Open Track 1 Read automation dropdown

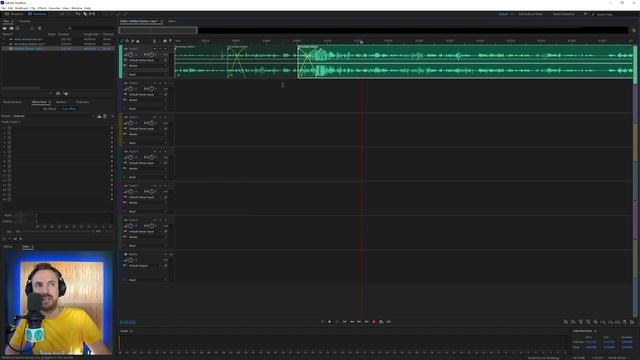tap(148, 74)
